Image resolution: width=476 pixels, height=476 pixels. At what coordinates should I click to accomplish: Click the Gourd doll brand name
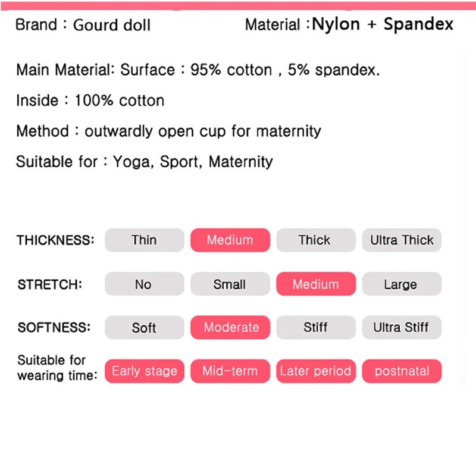(112, 25)
